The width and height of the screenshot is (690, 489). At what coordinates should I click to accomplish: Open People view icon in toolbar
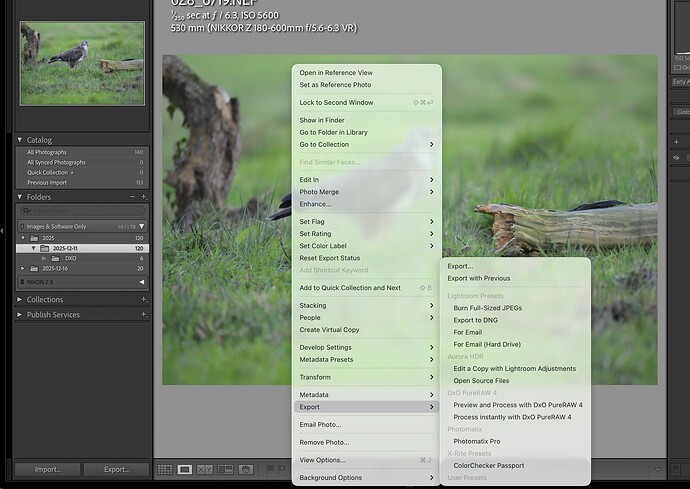click(x=245, y=469)
